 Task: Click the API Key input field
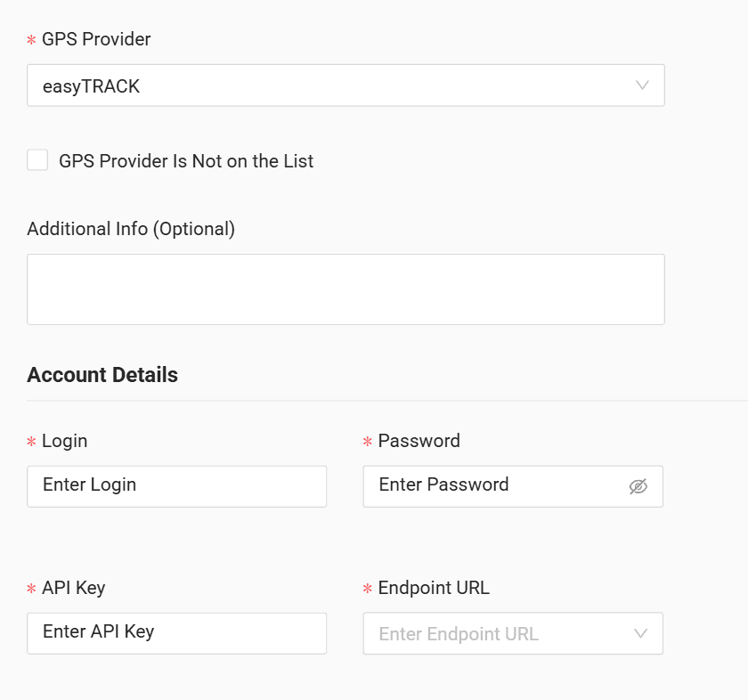[177, 633]
